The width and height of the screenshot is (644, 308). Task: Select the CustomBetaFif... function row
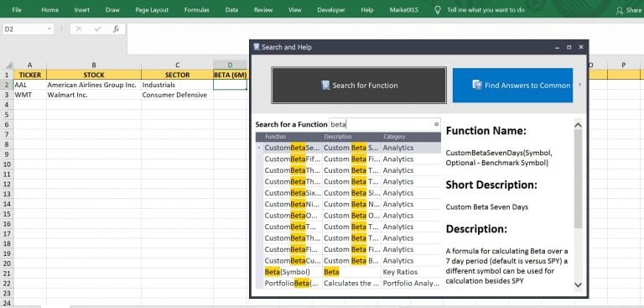348,159
